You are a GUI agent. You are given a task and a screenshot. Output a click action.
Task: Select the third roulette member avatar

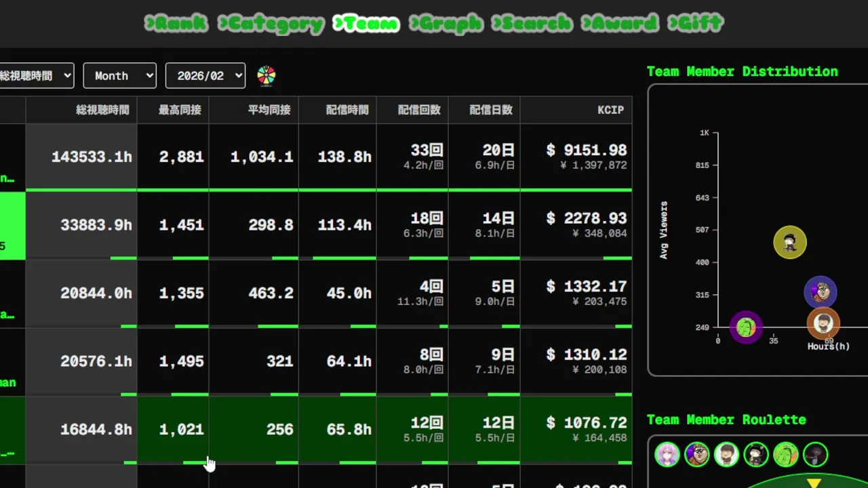coord(726,455)
